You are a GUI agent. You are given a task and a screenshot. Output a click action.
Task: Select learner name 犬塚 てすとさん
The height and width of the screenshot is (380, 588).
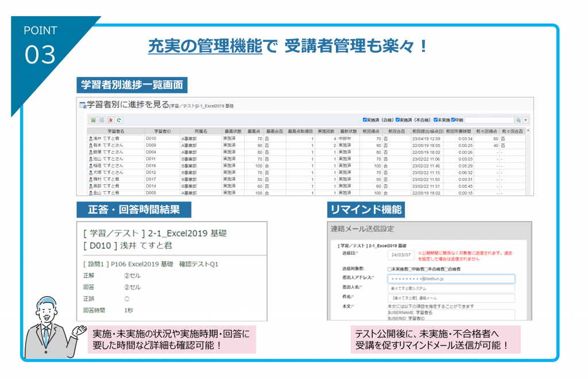pyautogui.click(x=108, y=173)
